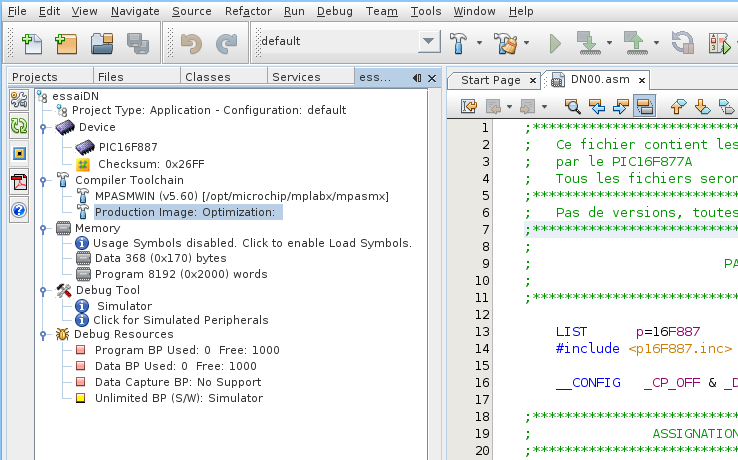Image resolution: width=738 pixels, height=460 pixels.
Task: Click the Clean and Build icon
Action: 506,43
